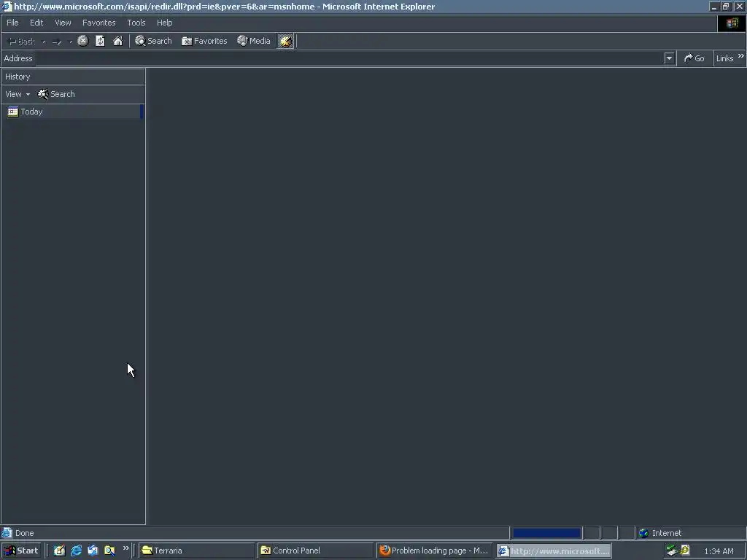Screen dimensions: 747x560
Task: Open the File menu
Action: point(12,23)
